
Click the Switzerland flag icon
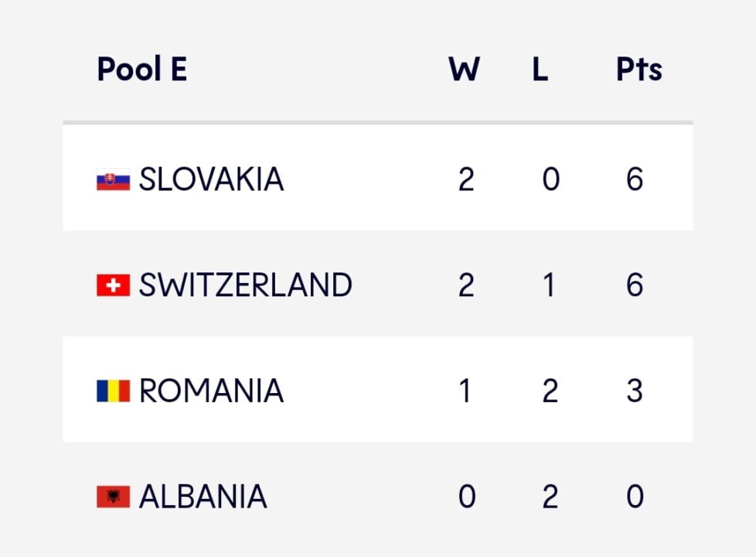click(x=113, y=285)
